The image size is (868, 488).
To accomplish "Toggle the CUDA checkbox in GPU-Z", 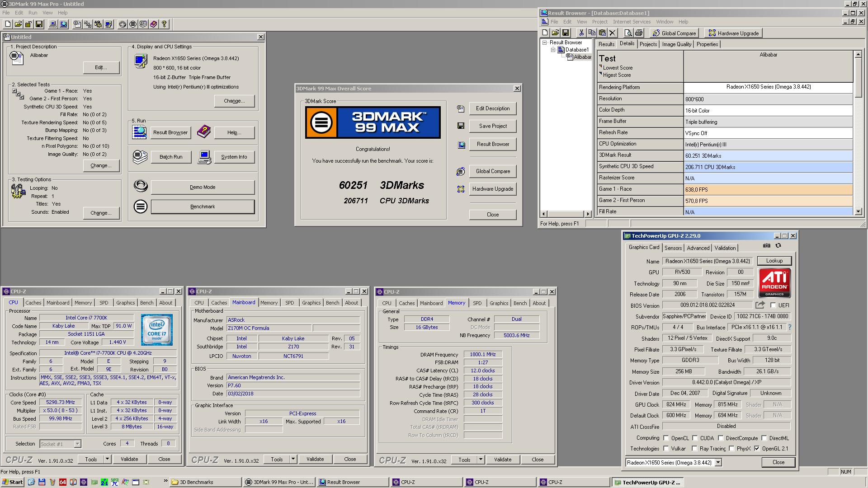I will tap(695, 438).
